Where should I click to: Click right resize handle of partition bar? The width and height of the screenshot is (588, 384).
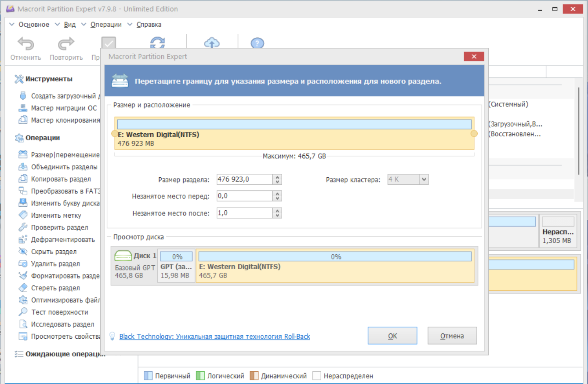[474, 134]
